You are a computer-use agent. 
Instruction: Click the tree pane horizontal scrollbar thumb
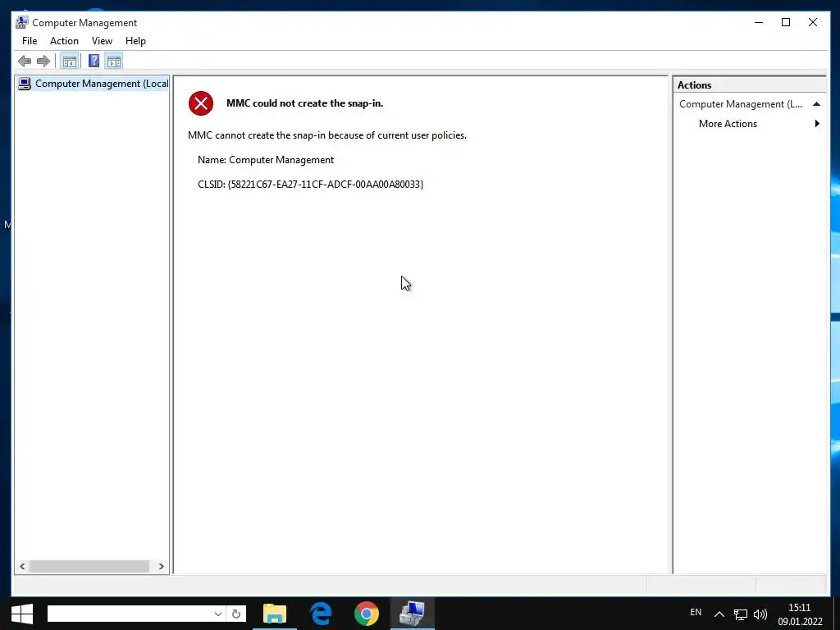pos(89,566)
